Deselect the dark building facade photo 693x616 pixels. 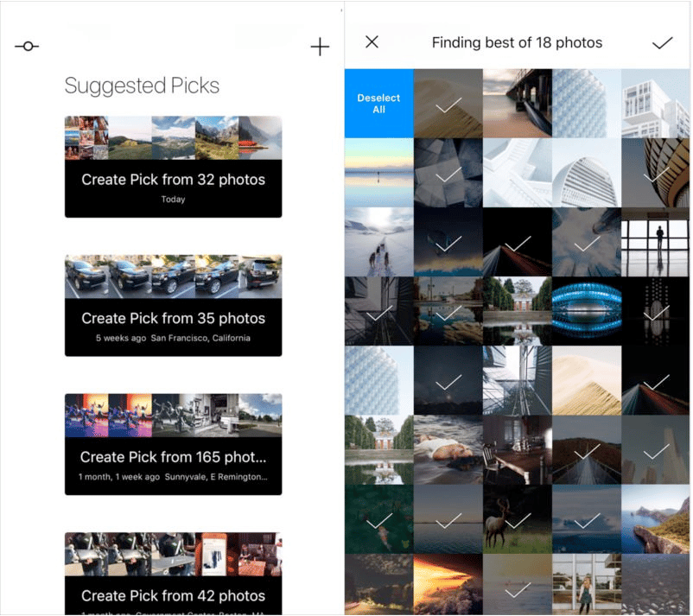(379, 311)
